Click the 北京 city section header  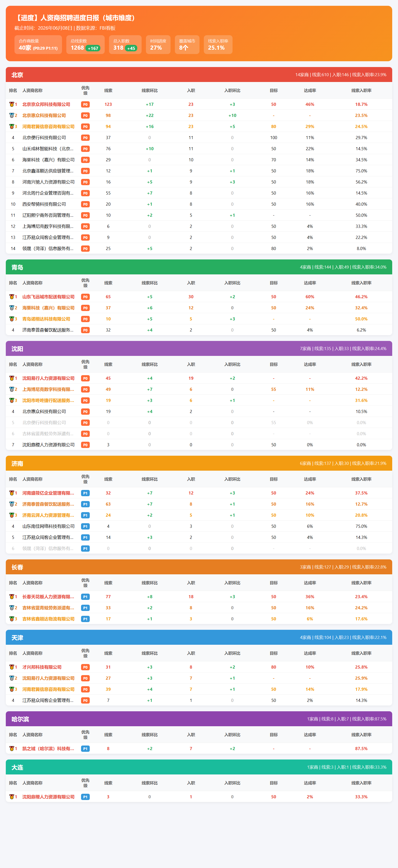199,75
